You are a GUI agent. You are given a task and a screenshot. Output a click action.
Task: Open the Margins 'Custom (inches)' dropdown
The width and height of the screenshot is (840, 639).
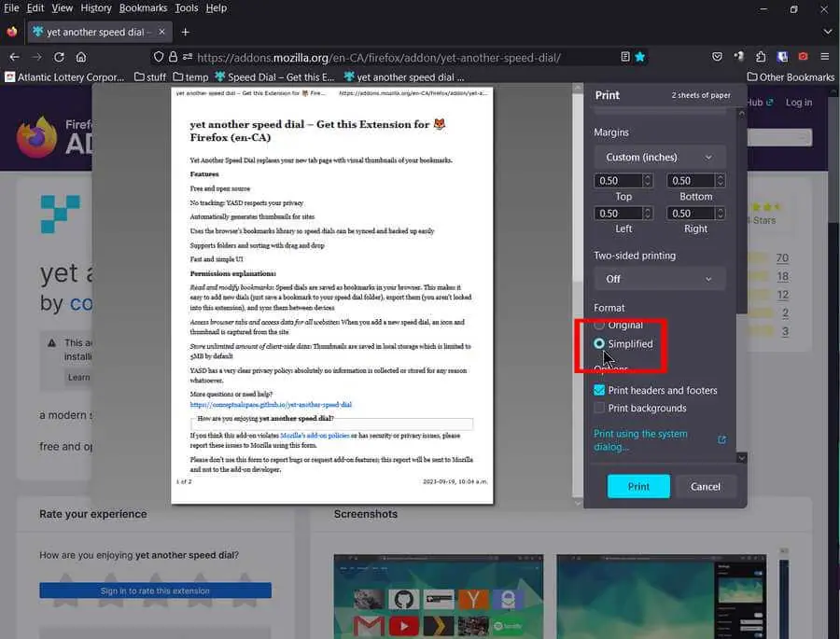[660, 157]
